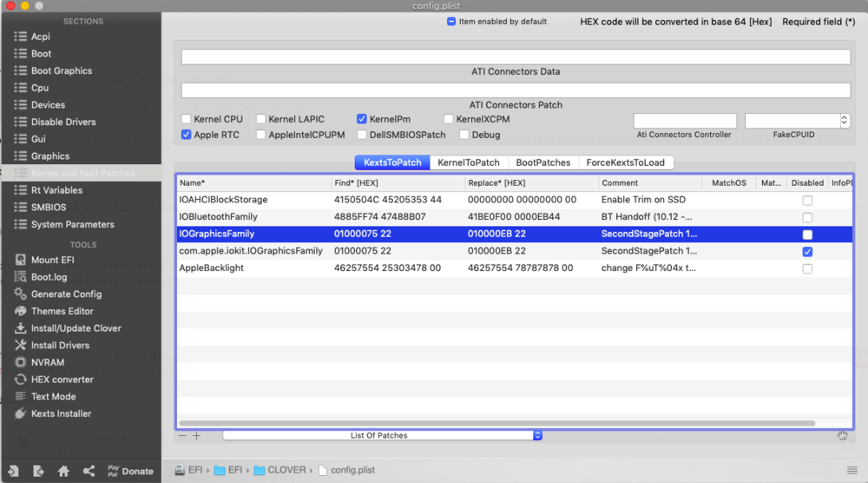Toggle Disabled checkbox for AppleBacklight patch
The width and height of the screenshot is (868, 483).
(807, 268)
